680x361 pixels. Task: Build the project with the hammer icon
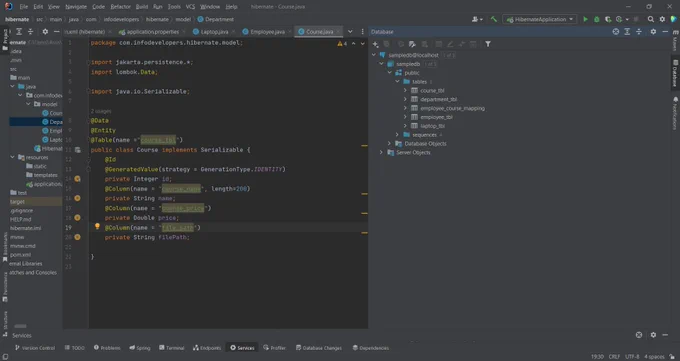point(494,19)
